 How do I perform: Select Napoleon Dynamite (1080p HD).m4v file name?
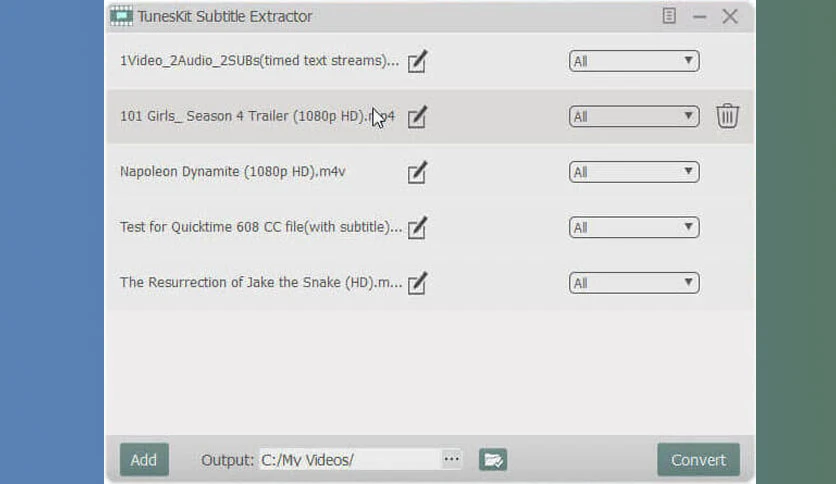click(232, 172)
